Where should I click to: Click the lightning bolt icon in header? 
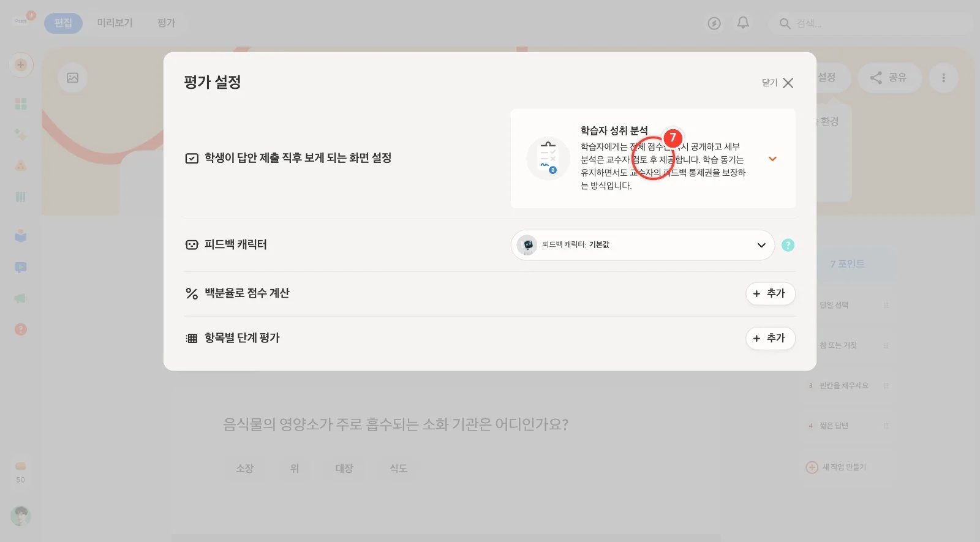pyautogui.click(x=714, y=23)
